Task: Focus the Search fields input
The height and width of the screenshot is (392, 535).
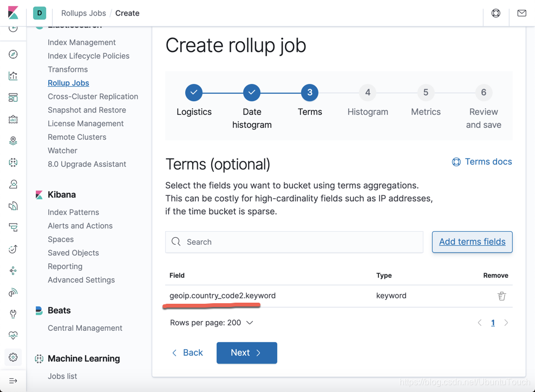Action: [x=294, y=242]
